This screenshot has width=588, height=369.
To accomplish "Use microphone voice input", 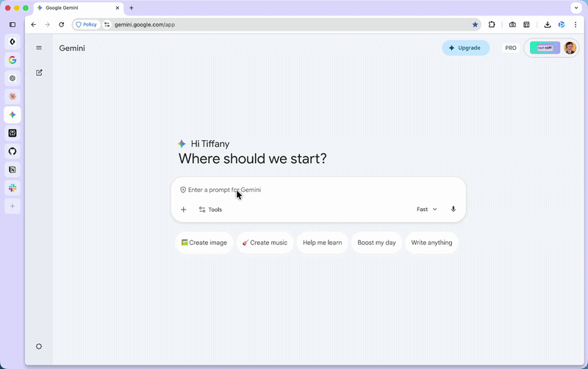I will (453, 209).
